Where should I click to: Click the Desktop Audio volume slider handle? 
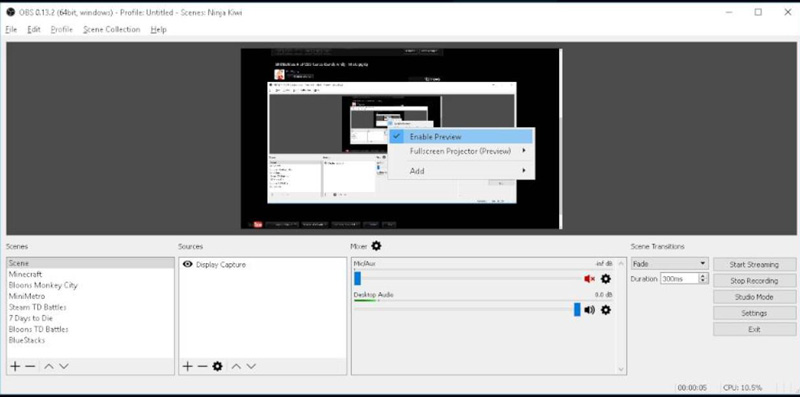(577, 310)
